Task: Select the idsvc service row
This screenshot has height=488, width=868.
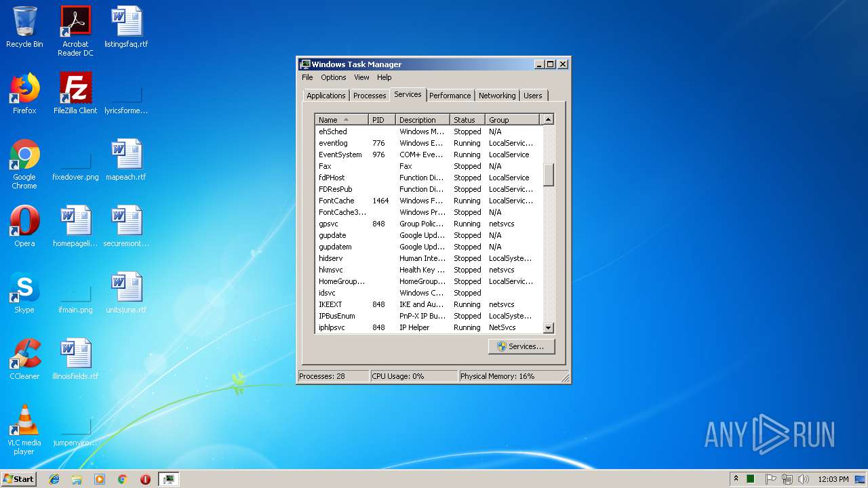Action: [x=429, y=293]
